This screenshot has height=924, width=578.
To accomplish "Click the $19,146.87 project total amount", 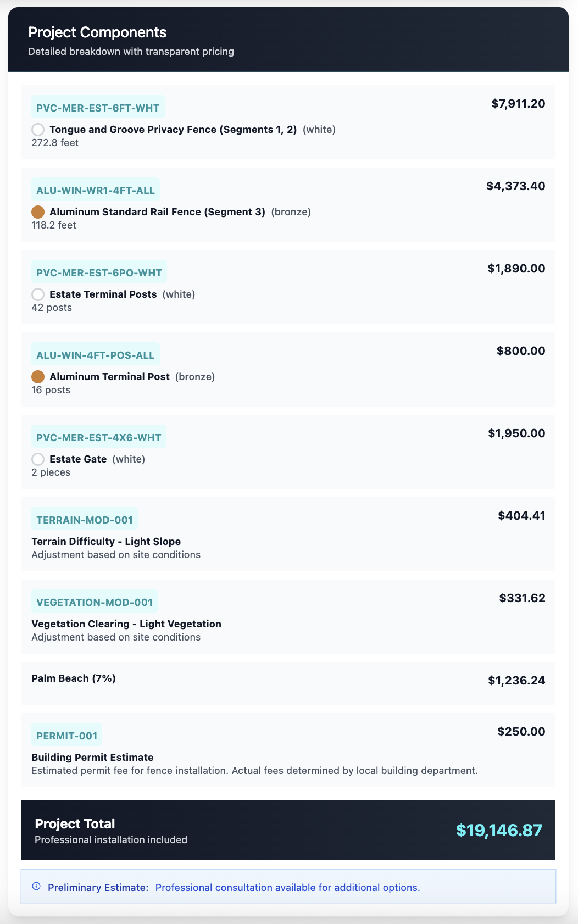I will click(x=499, y=830).
